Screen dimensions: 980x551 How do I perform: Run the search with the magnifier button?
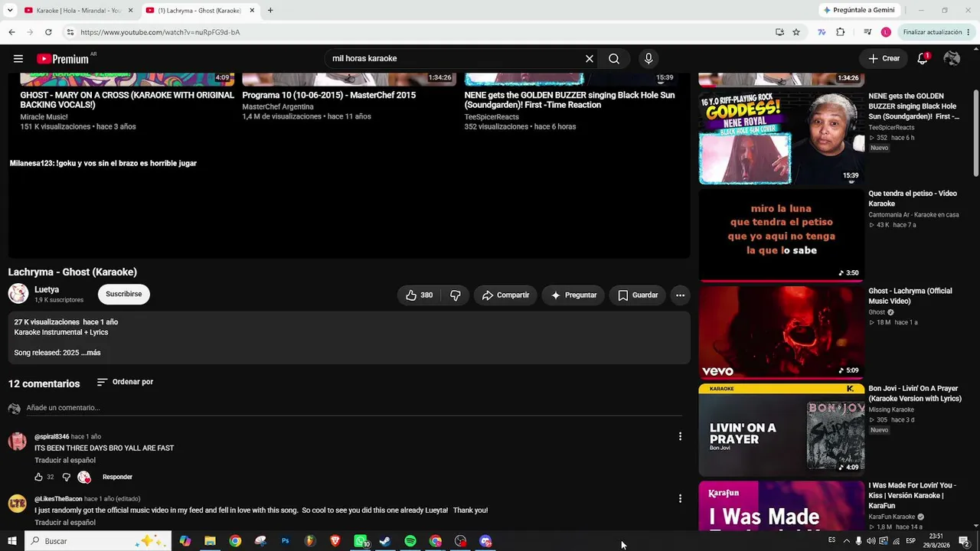point(614,59)
